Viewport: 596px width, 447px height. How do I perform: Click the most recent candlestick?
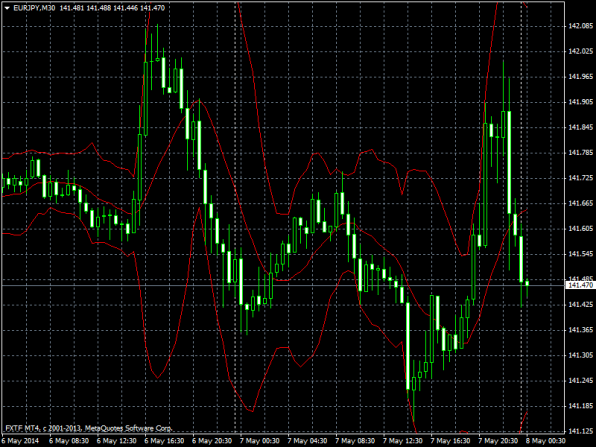point(527,283)
